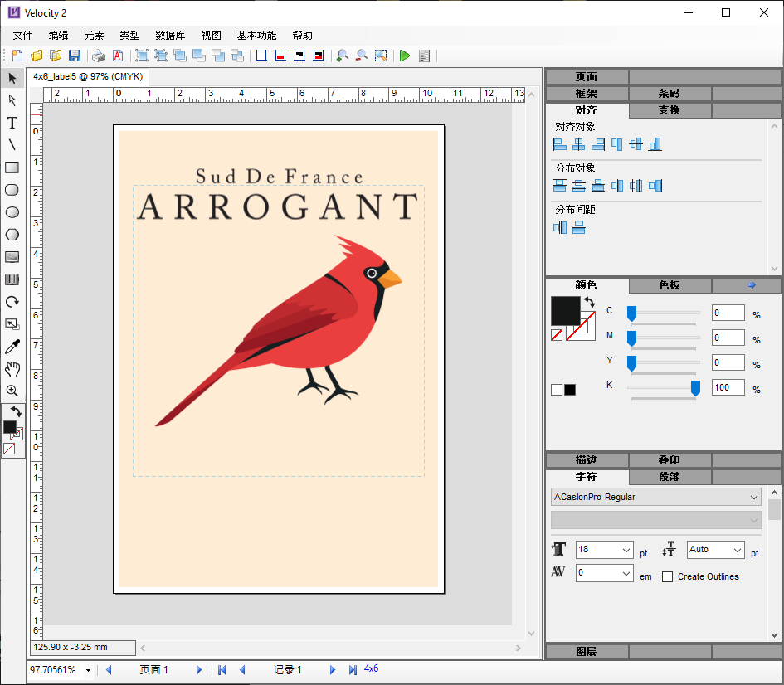The height and width of the screenshot is (685, 784).
Task: Switch to the 段落 tab
Action: 670,477
